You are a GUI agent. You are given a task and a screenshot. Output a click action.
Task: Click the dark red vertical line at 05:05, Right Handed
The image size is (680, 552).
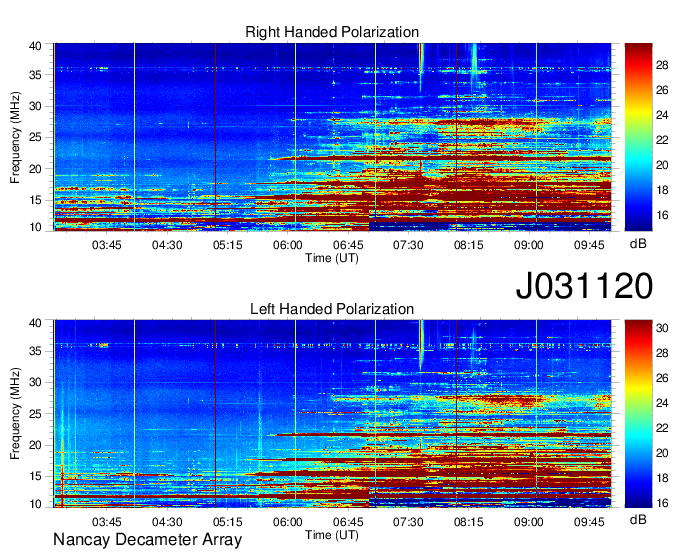[216, 137]
